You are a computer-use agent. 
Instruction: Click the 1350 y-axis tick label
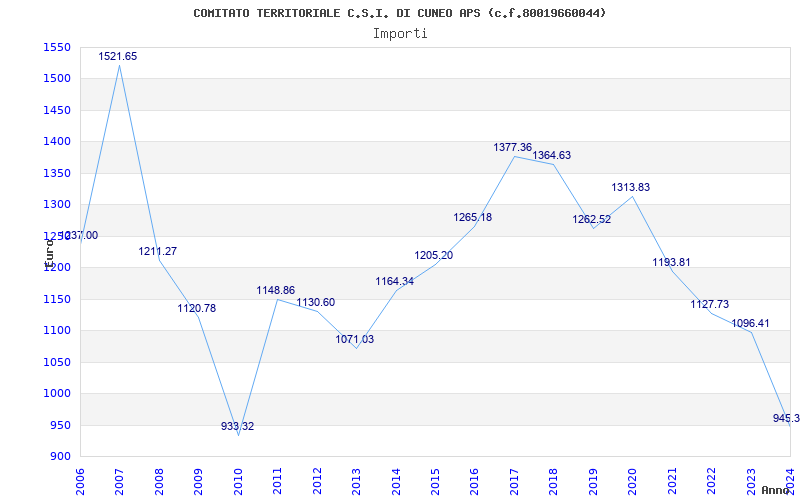[57, 173]
